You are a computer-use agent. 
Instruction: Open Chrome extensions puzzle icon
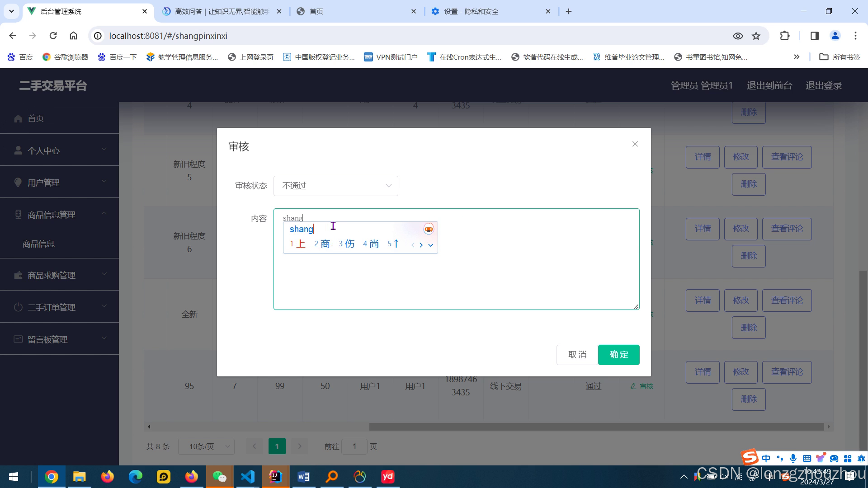point(785,36)
